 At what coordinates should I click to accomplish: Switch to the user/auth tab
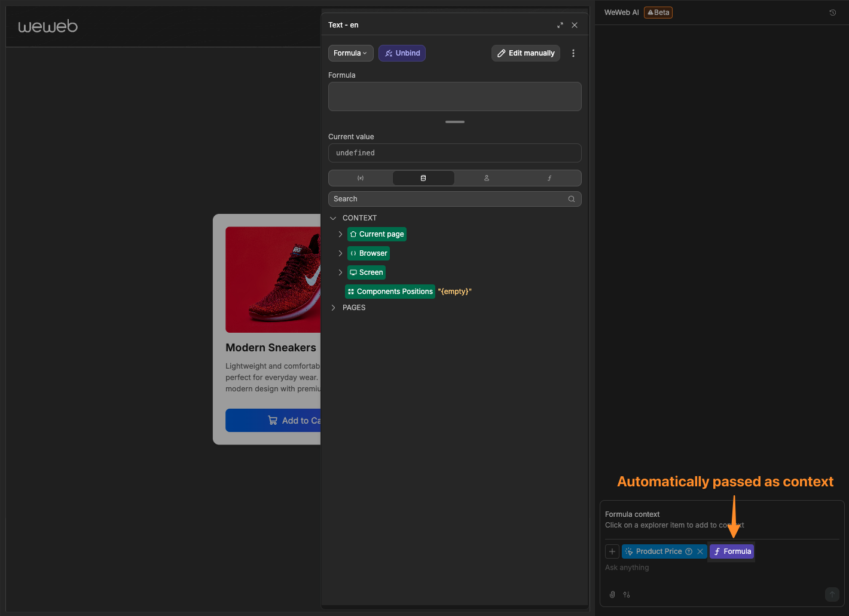click(x=487, y=178)
